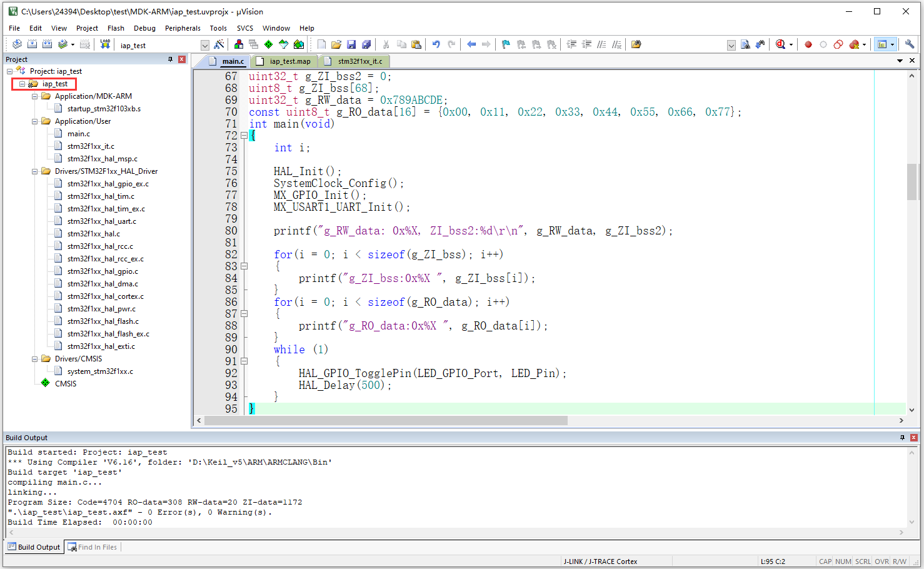924x569 pixels.
Task: Click the Build target icon
Action: point(32,44)
